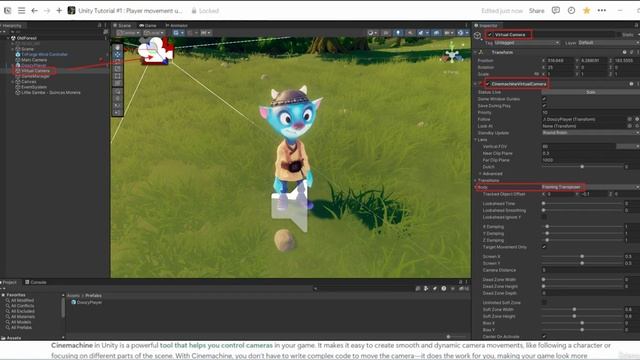Image resolution: width=640 pixels, height=360 pixels.
Task: Go back with the left arrow
Action: 34,11
